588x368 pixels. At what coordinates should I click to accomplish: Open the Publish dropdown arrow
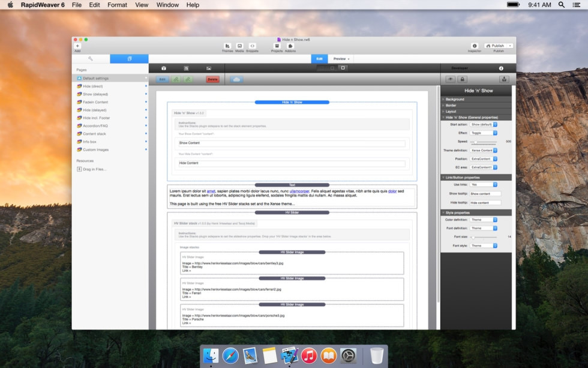[x=510, y=46]
